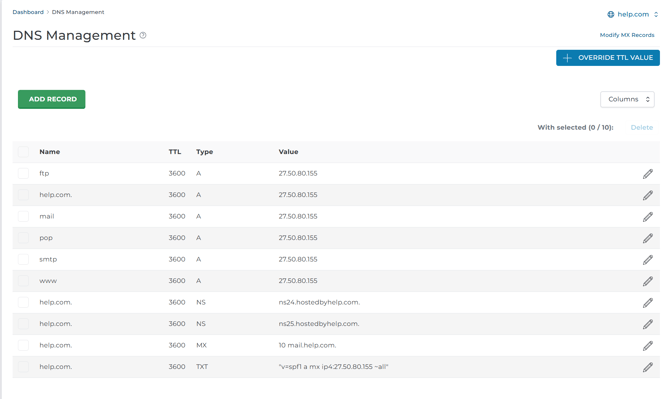Check the MX record row checkbox
Viewport: 670px width, 399px height.
[24, 345]
